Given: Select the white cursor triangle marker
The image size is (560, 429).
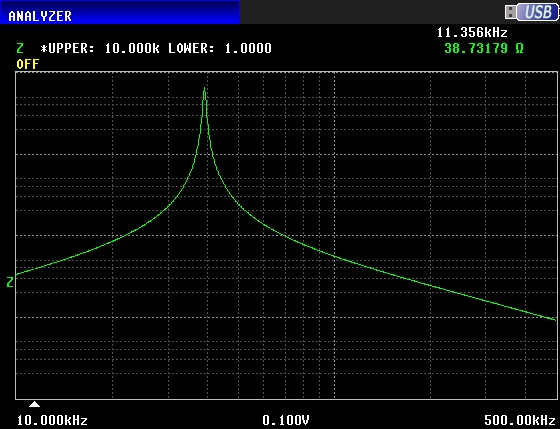Looking at the screenshot, I should click(34, 404).
